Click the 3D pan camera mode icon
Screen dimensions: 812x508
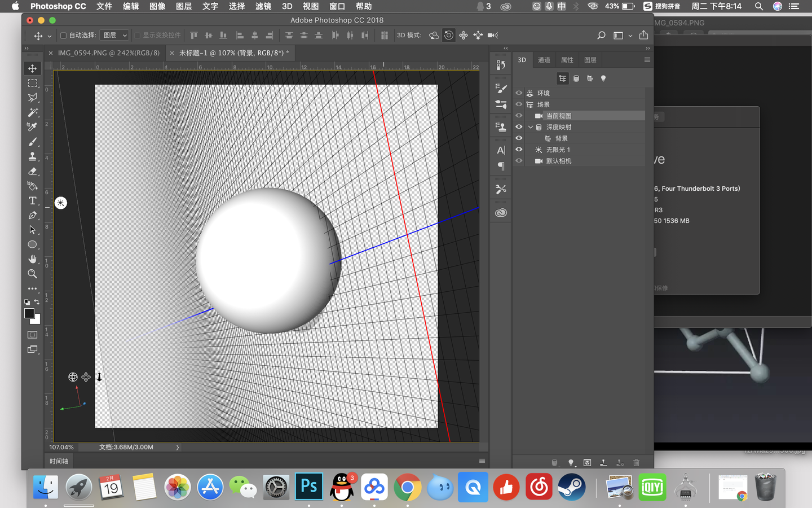pyautogui.click(x=464, y=35)
